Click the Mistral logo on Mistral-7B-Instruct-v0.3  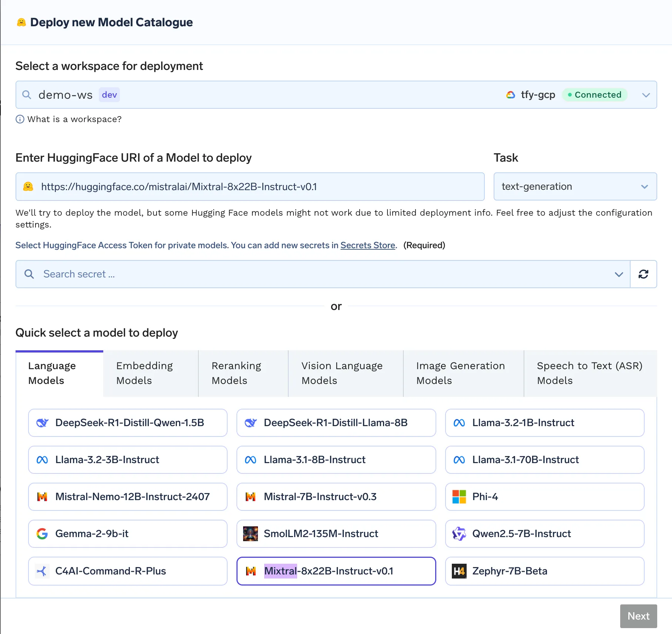coord(251,497)
